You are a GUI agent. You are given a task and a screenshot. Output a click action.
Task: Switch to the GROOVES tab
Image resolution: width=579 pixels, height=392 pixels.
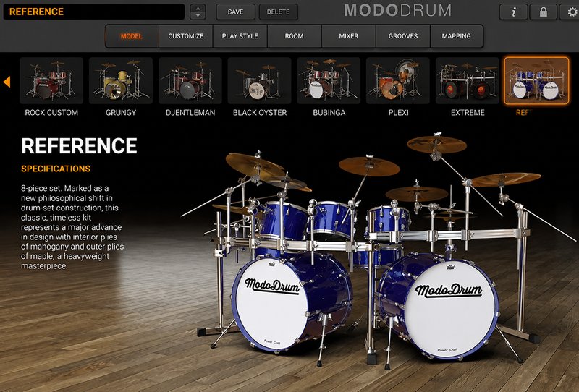403,36
